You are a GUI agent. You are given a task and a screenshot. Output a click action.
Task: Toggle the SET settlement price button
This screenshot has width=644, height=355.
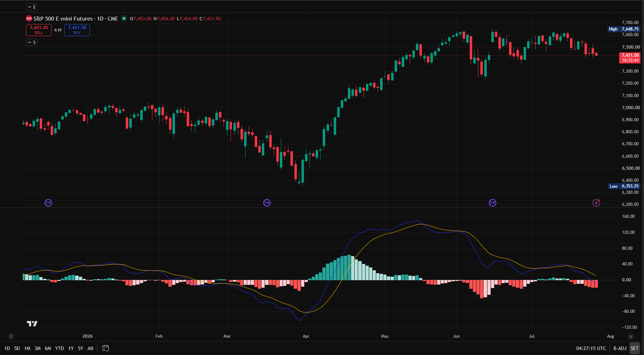point(634,348)
